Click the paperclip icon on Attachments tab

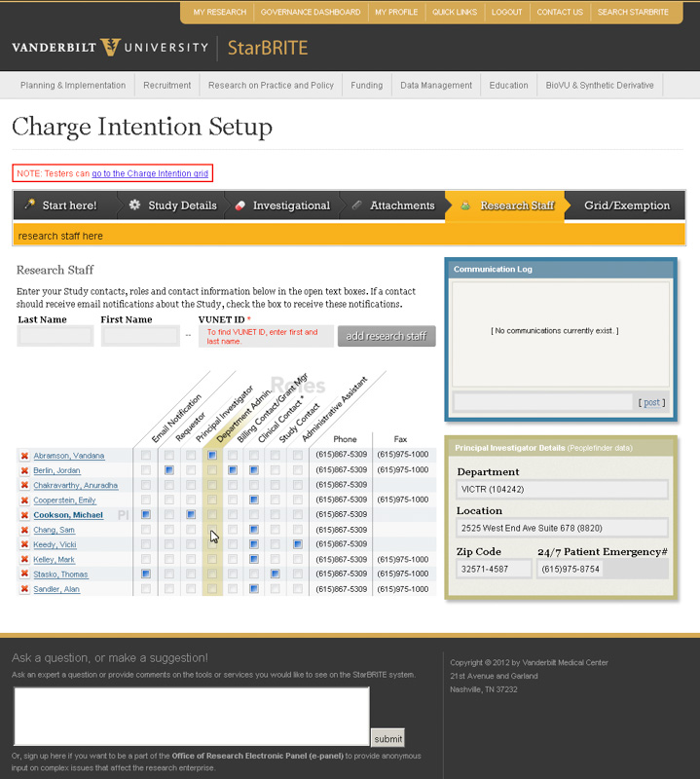[x=356, y=204]
